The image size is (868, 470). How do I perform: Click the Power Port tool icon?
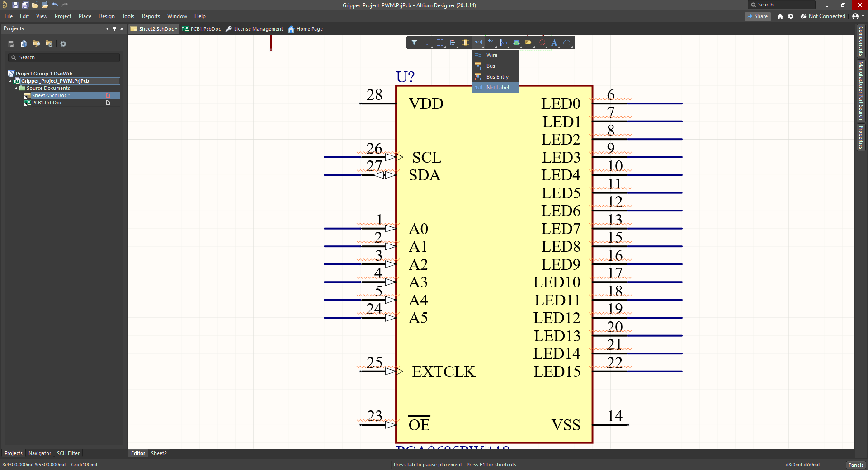pos(491,42)
